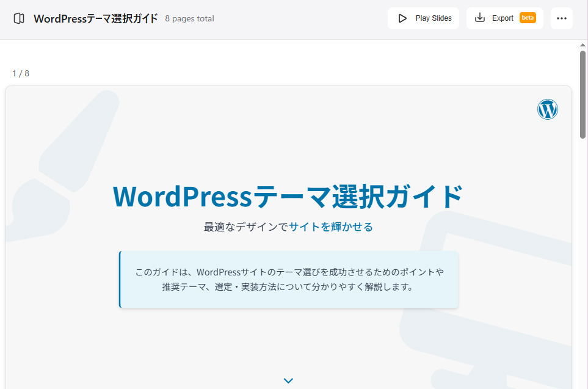Image resolution: width=588 pixels, height=389 pixels.
Task: Click the download icon in Export button
Action: [480, 18]
